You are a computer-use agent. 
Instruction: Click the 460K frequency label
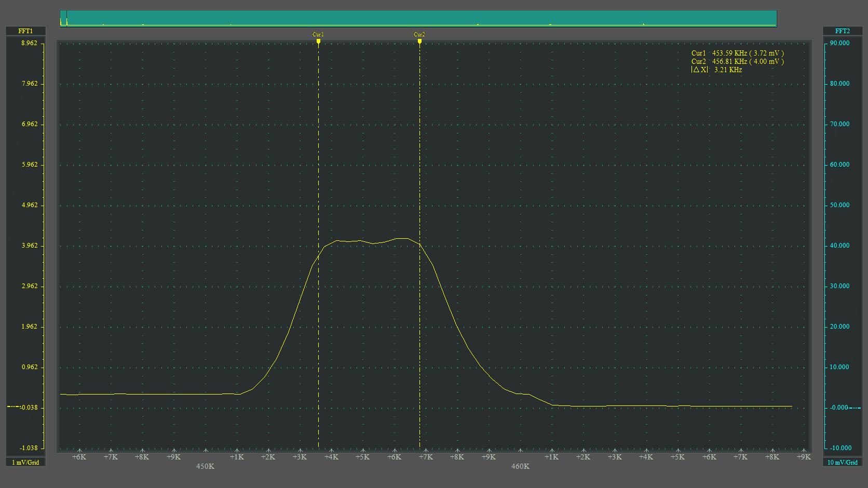point(520,466)
